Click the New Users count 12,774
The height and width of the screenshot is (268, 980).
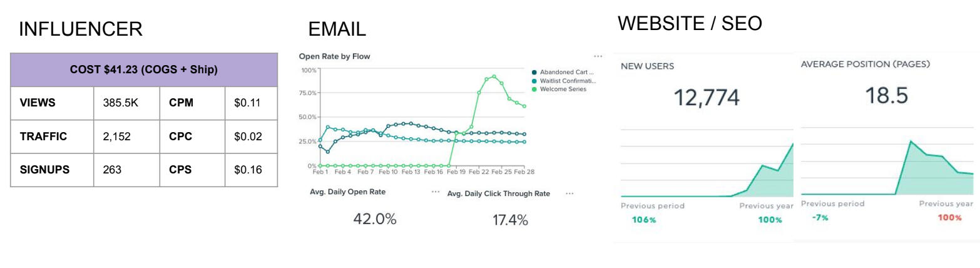click(707, 98)
